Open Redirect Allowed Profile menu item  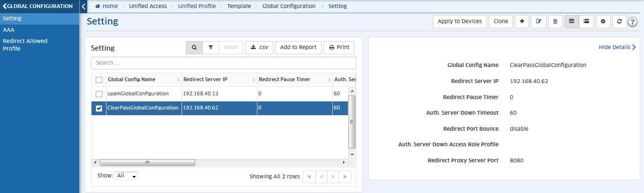pos(25,44)
